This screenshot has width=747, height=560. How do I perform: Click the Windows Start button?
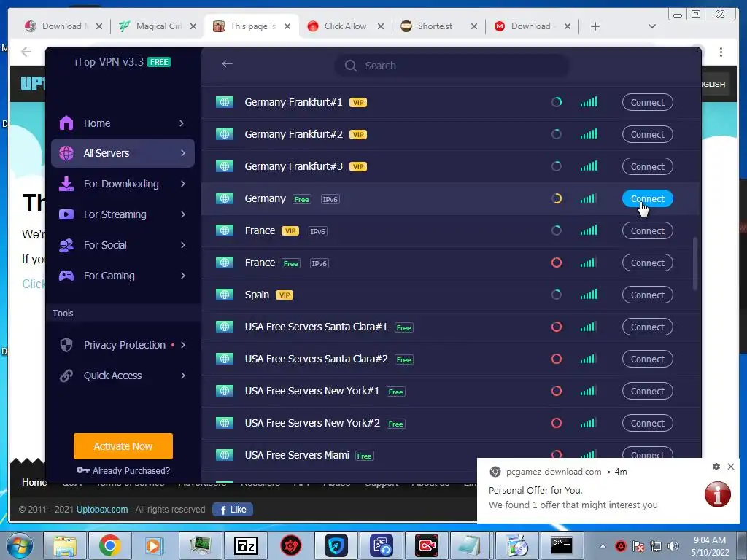tap(19, 546)
